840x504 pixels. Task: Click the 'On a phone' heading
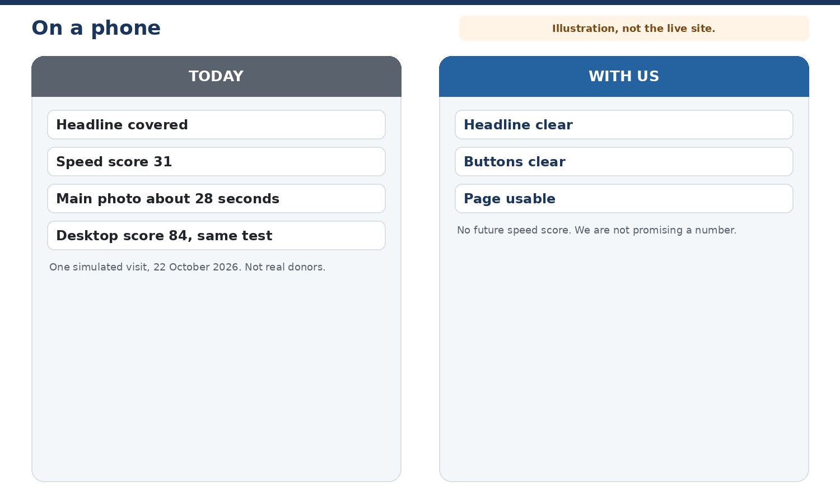[96, 28]
